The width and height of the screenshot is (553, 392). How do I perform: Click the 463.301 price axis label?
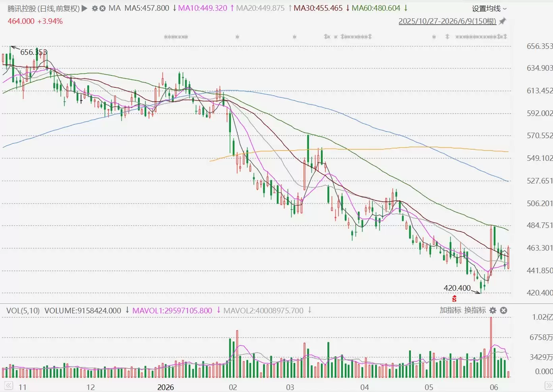(x=539, y=248)
